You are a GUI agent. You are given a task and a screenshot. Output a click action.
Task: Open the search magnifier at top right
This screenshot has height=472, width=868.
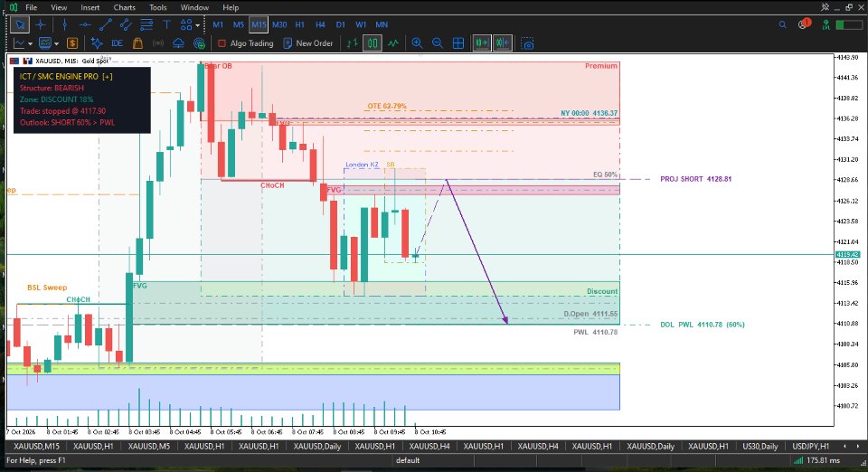tap(782, 25)
